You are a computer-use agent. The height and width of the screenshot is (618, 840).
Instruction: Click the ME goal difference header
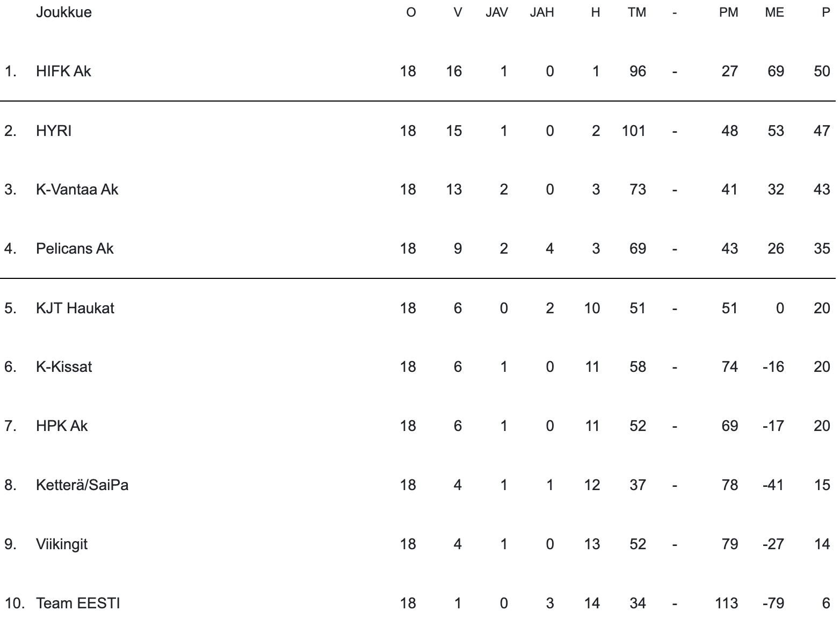pyautogui.click(x=774, y=12)
